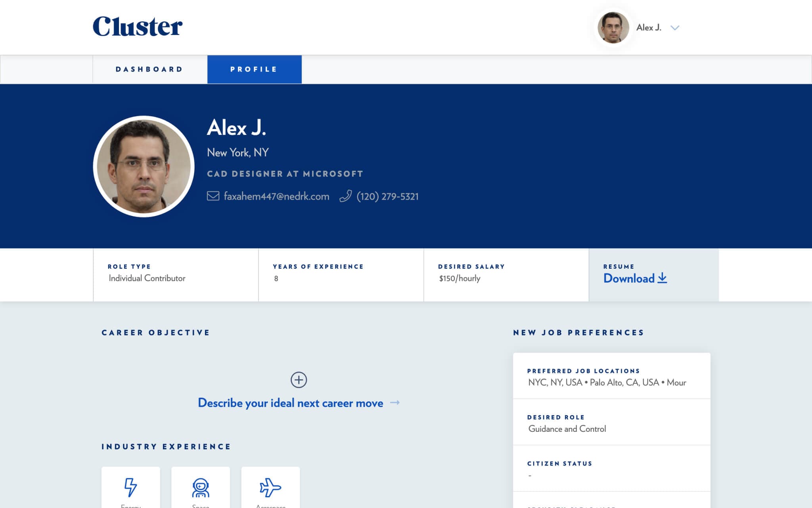Switch to the Dashboard tab
Screen dimensions: 812x508
point(149,69)
